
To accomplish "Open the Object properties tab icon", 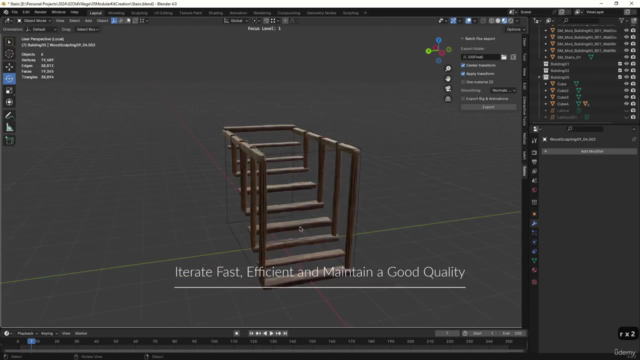I will tap(534, 214).
